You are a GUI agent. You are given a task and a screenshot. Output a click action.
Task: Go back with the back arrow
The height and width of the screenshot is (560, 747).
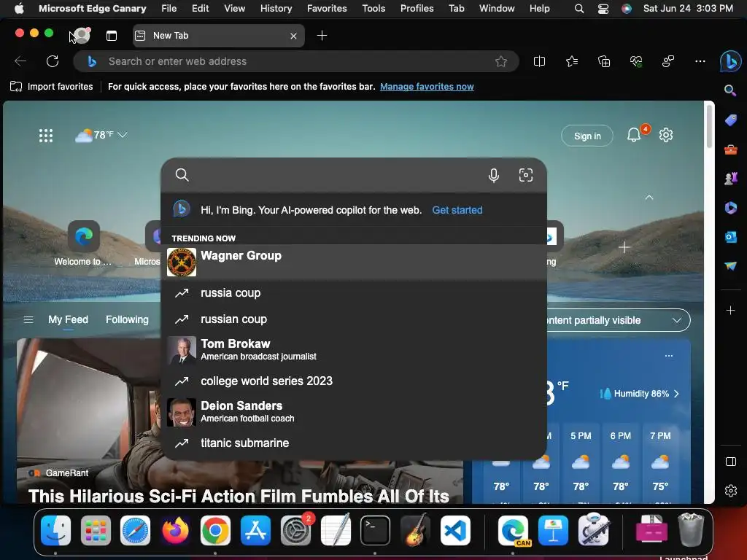(x=20, y=61)
